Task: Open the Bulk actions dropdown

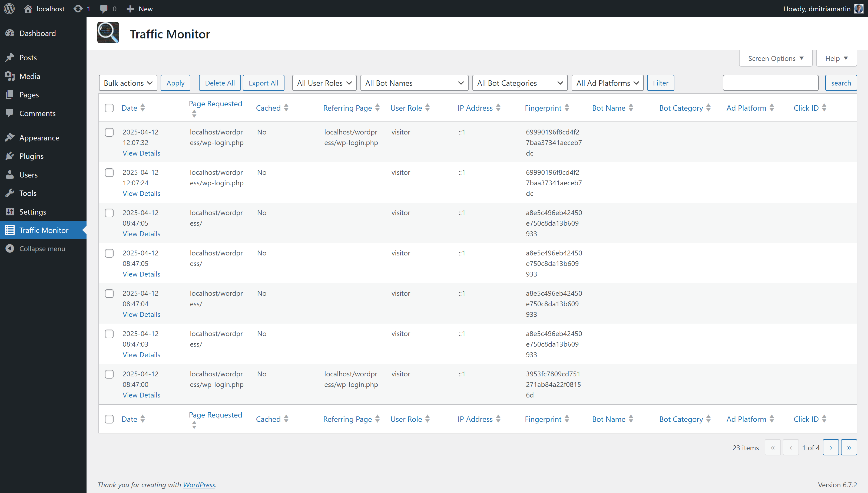Action: tap(128, 83)
